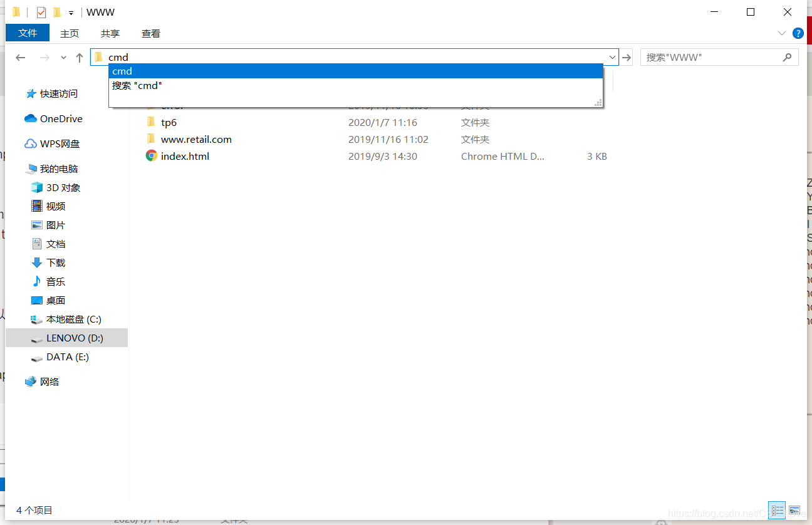Select the cmd autocomplete suggestion
This screenshot has width=812, height=525.
tap(356, 71)
